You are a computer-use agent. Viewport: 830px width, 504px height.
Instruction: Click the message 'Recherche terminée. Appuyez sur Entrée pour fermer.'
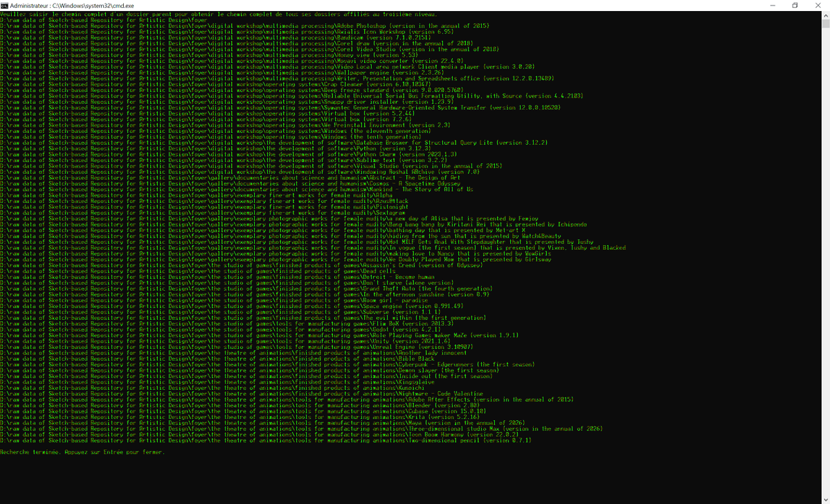click(82, 452)
